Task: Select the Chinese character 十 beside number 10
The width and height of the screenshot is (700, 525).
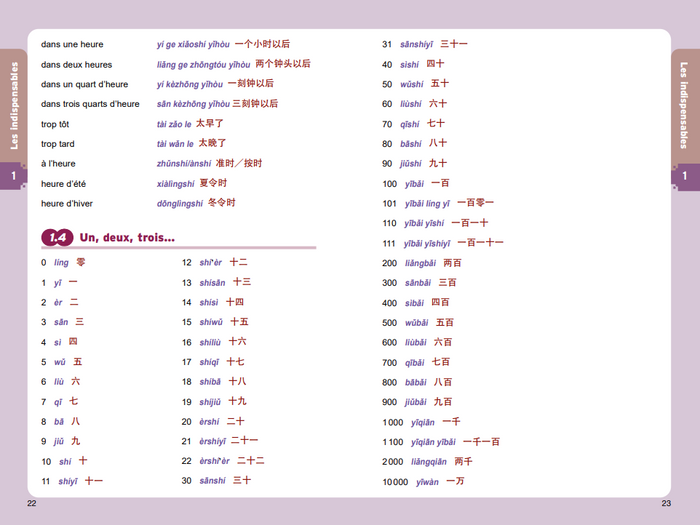Action: point(82,461)
